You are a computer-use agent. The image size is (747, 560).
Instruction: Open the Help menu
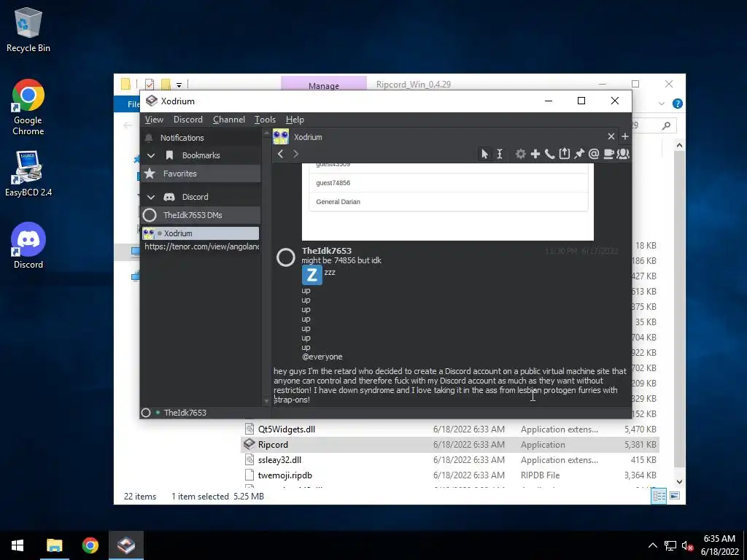point(295,120)
